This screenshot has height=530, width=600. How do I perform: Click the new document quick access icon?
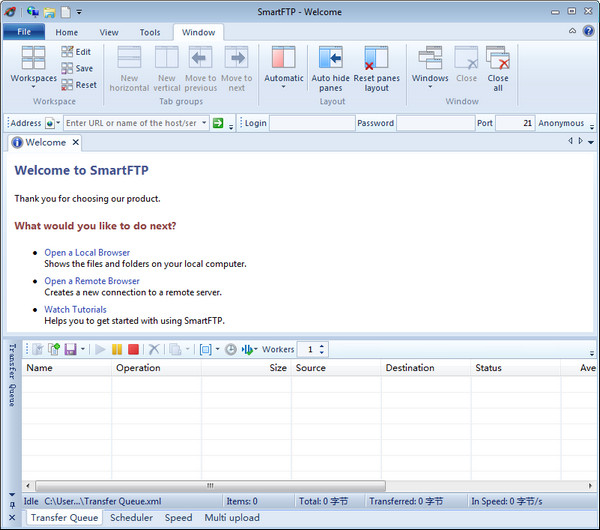click(x=66, y=12)
